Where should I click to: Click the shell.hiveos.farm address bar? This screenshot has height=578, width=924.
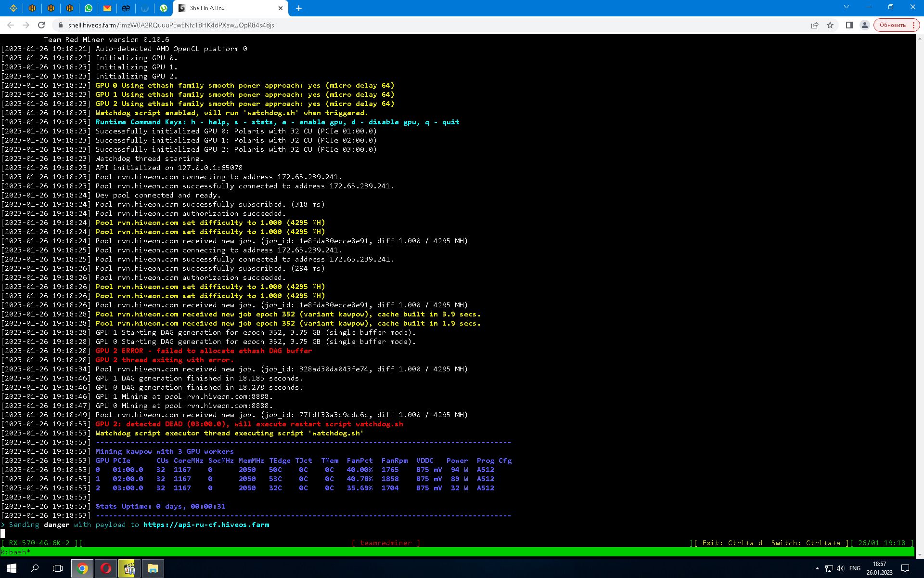click(x=192, y=25)
